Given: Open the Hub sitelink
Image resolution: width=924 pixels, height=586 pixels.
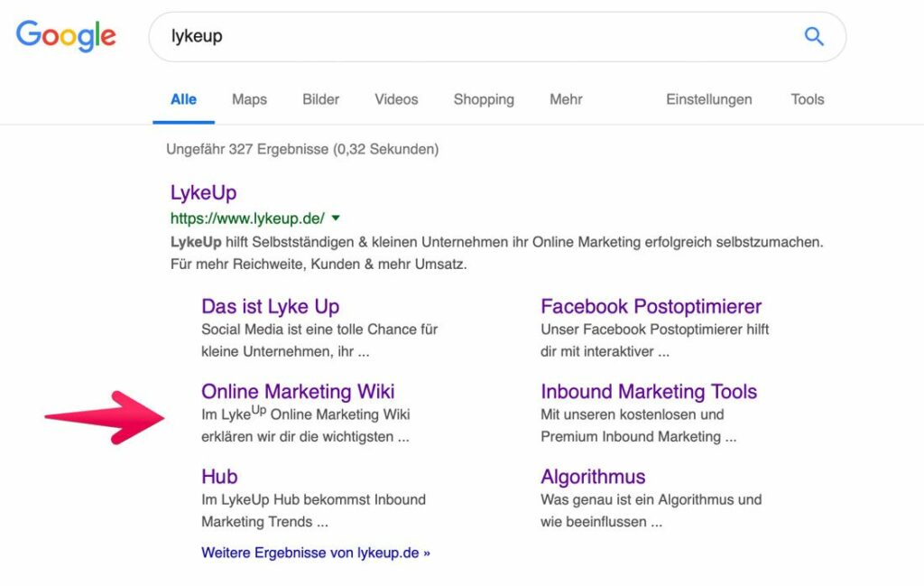Looking at the screenshot, I should click(x=218, y=476).
